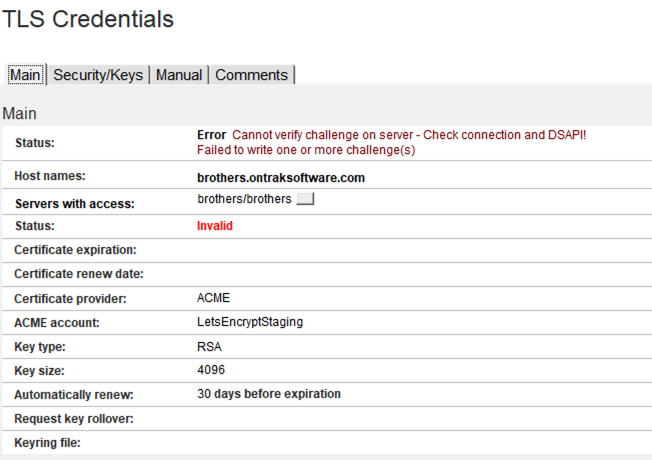The width and height of the screenshot is (652, 460).
Task: Open the Security/Keys tab
Action: (99, 75)
